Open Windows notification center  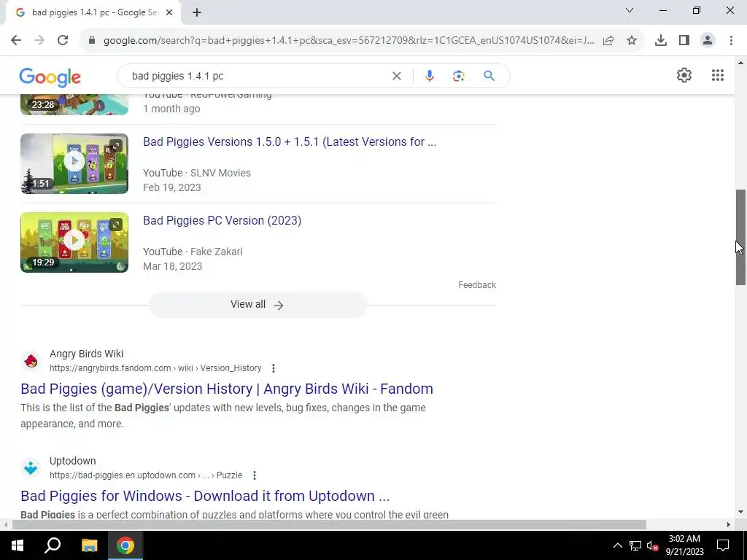[723, 545]
